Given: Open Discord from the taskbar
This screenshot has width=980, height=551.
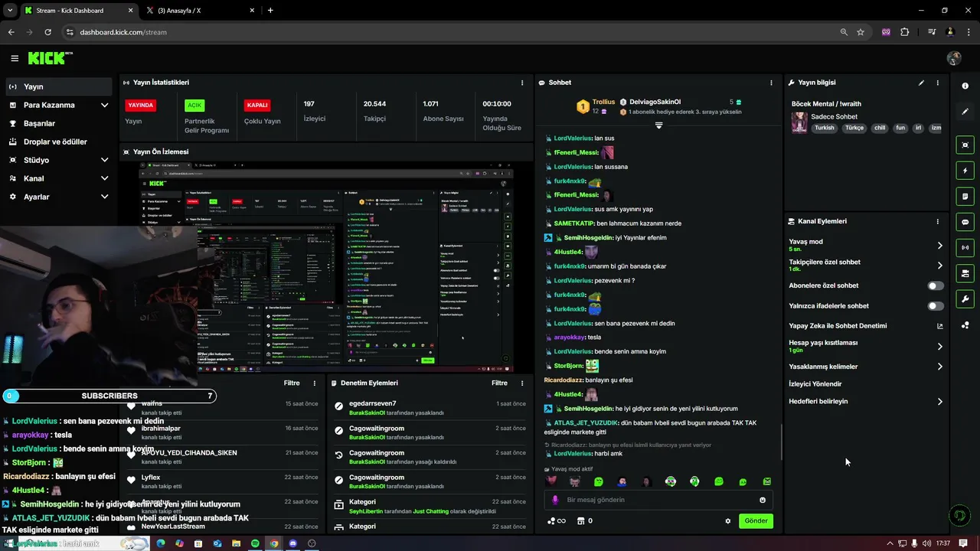Looking at the screenshot, I should pyautogui.click(x=292, y=543).
